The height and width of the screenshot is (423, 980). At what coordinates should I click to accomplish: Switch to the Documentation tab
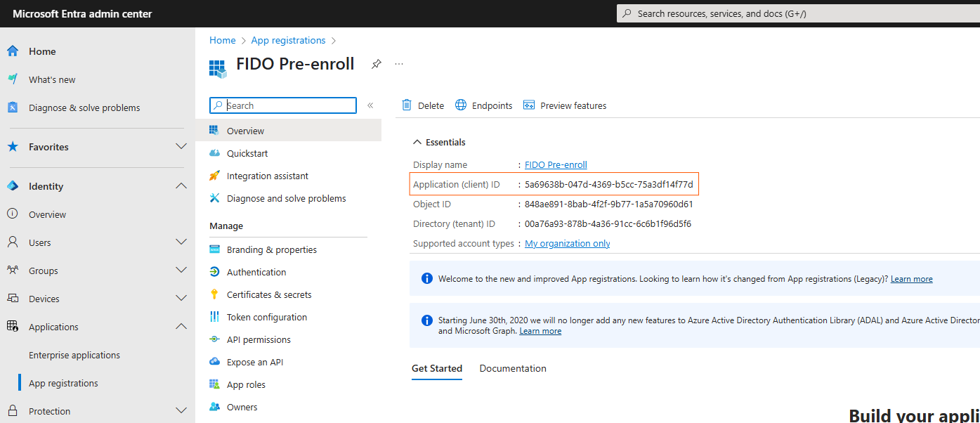coord(513,368)
